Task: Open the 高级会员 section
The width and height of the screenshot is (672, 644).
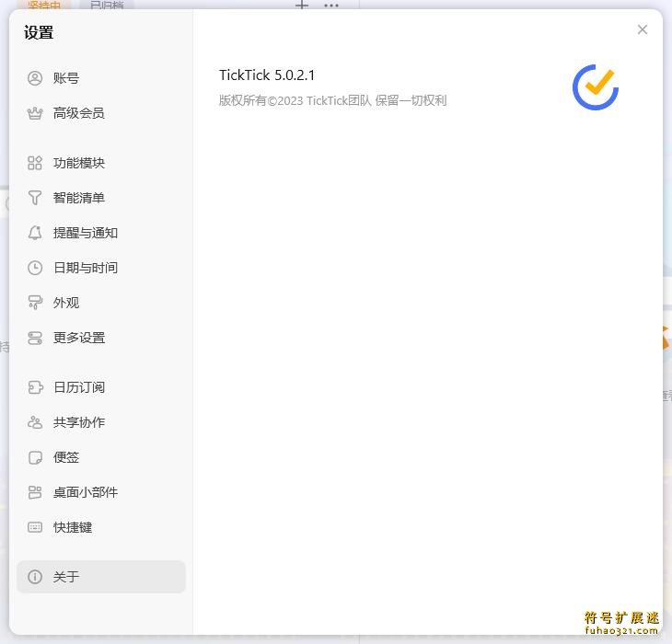Action: 101,113
